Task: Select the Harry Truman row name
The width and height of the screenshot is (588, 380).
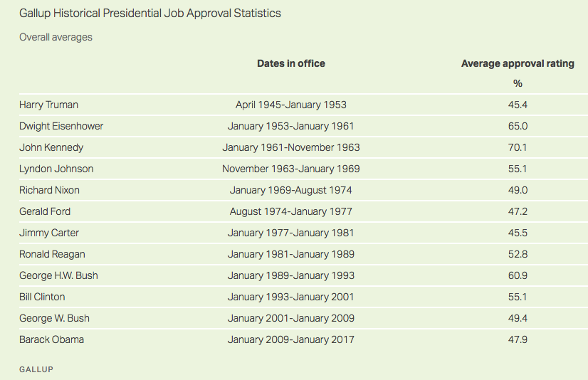Action: 48,105
